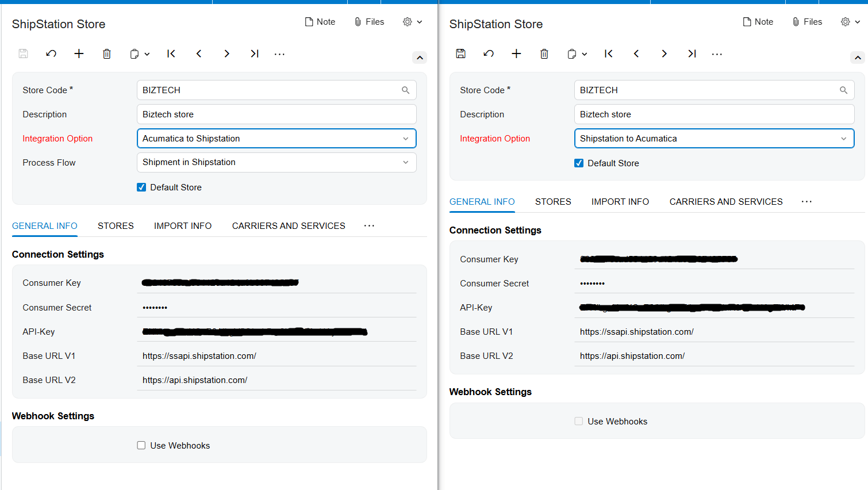Click the Consumer Secret field in right panel

coord(714,284)
